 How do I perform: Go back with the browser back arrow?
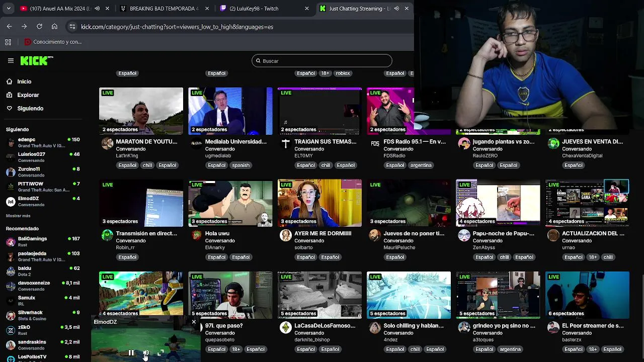tap(9, 27)
